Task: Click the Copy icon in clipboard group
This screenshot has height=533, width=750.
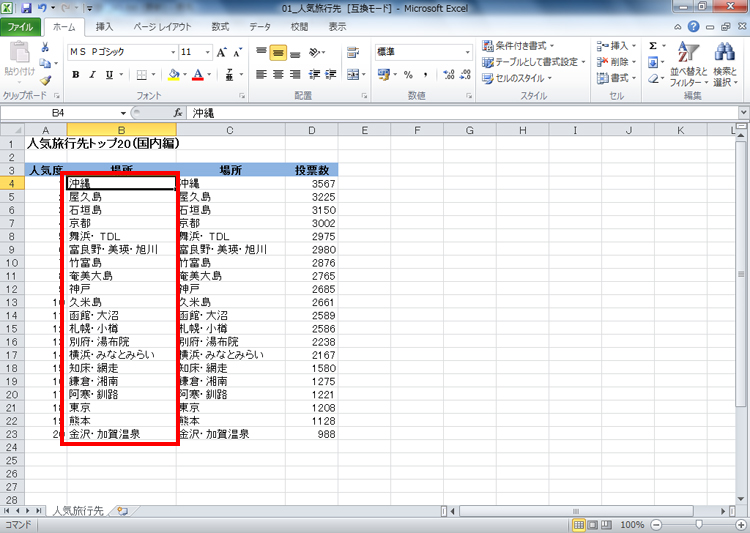Action: point(45,63)
